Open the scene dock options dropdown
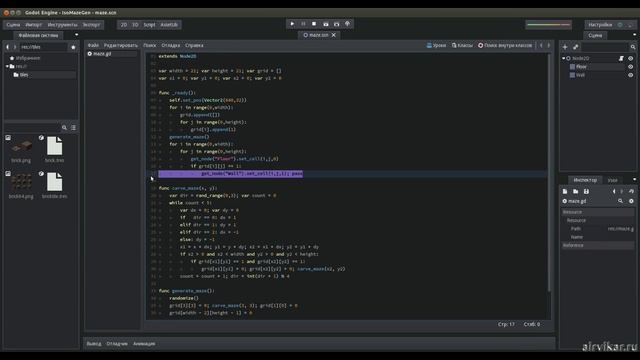 tap(634, 35)
